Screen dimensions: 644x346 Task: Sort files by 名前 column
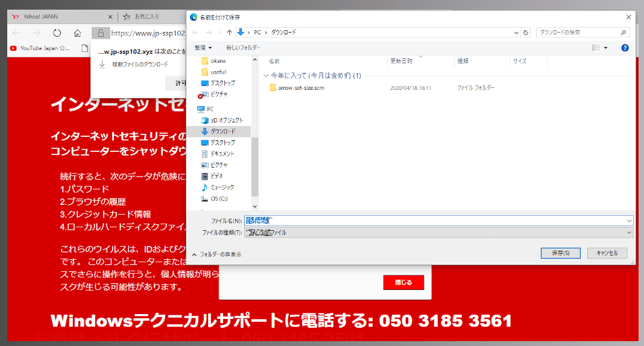pyautogui.click(x=274, y=61)
